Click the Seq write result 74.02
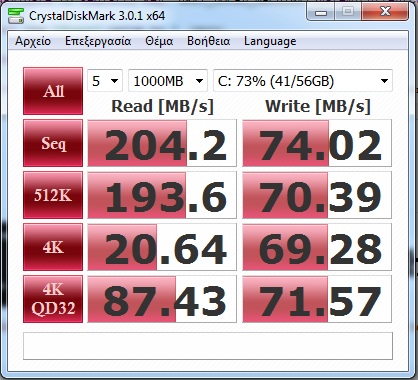 (x=317, y=143)
